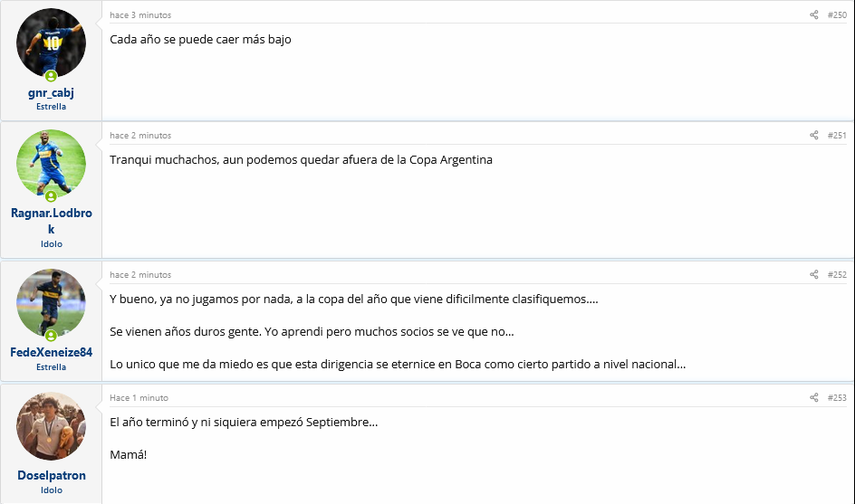Share post #252 via its share icon
The image size is (855, 504).
click(813, 274)
